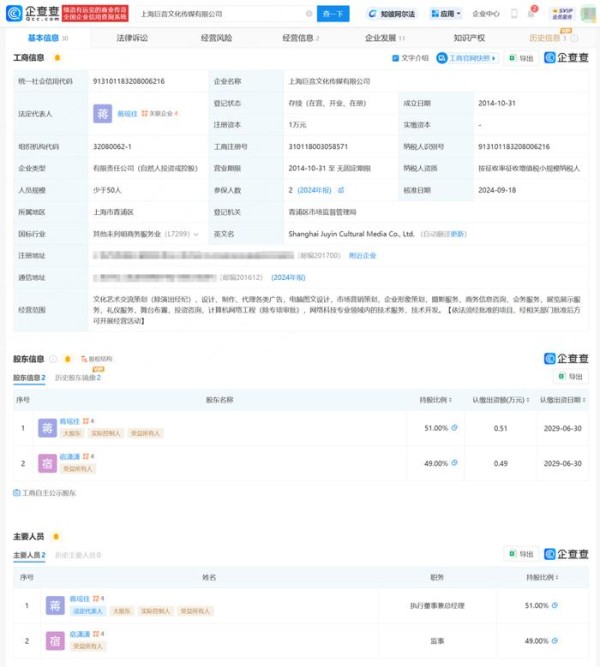Open 附近企业 link by registered address

pos(362,256)
